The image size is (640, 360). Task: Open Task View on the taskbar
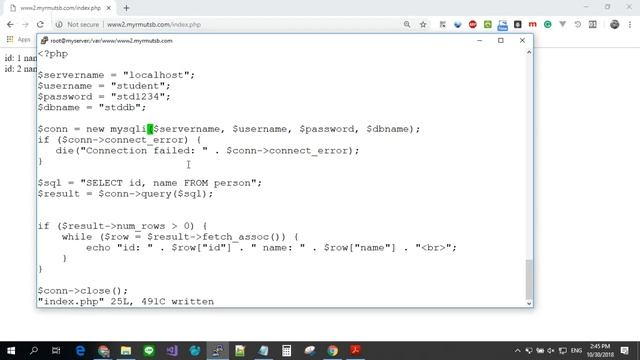pyautogui.click(x=56, y=351)
